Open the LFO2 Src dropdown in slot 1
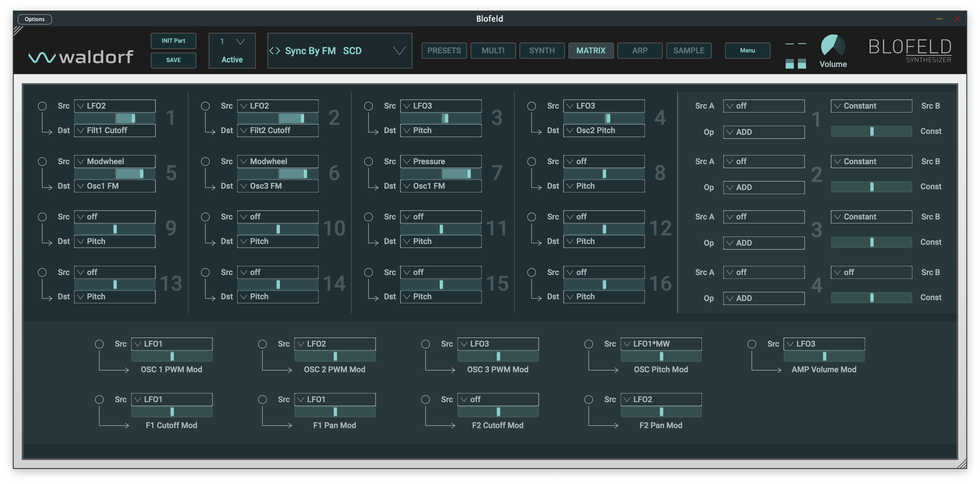 click(115, 106)
